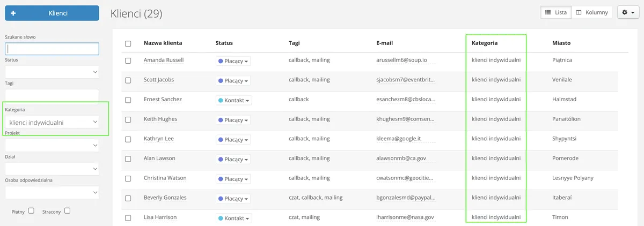Open client Amanda Russell
Image resolution: width=644 pixels, height=226 pixels.
click(x=164, y=60)
